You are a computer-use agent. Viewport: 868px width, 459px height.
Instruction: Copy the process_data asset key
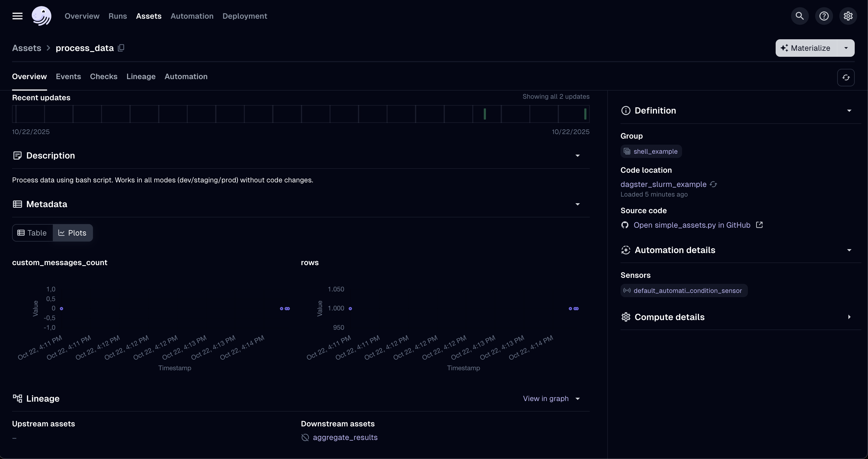(x=121, y=48)
